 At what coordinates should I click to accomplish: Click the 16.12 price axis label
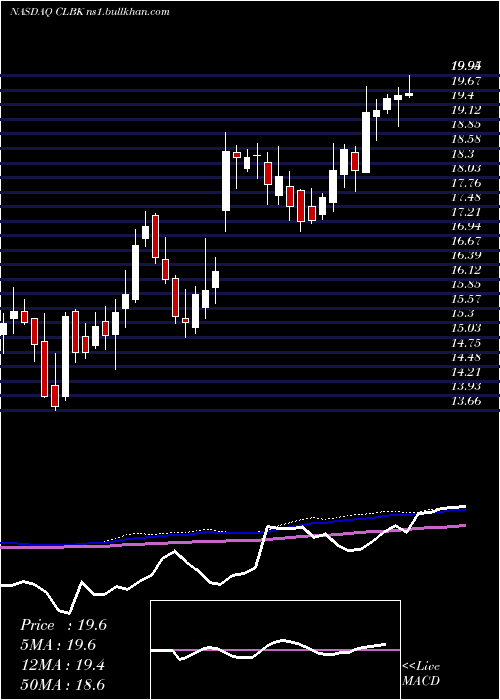(466, 270)
